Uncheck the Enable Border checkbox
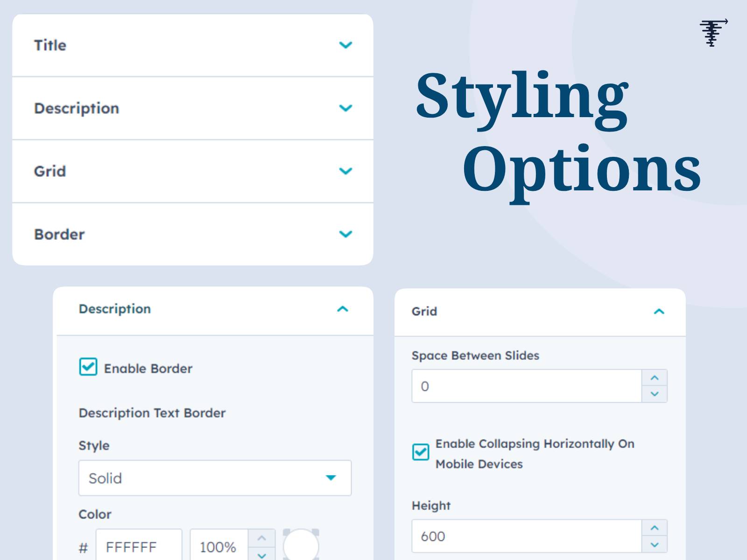The width and height of the screenshot is (747, 560). (88, 367)
